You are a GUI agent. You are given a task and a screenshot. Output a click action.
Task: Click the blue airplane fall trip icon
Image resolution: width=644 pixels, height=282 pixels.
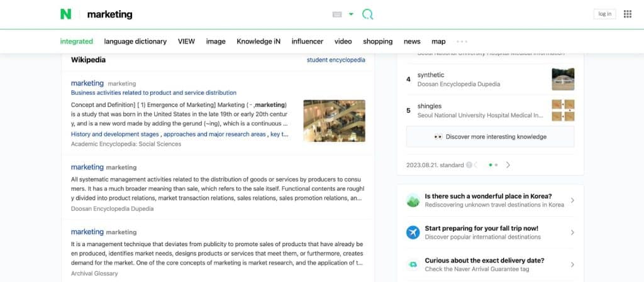click(x=413, y=232)
